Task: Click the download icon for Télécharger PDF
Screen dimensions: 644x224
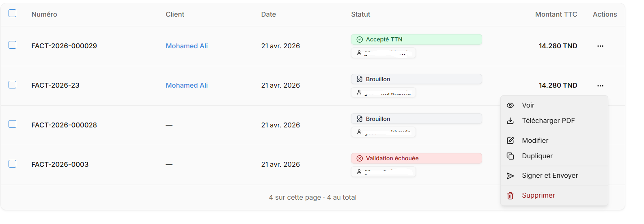Action: (510, 121)
